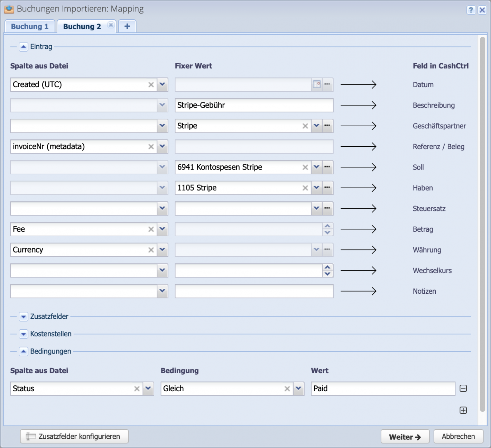Viewport: 491px width, 448px height.
Task: Open the Spalte aus Datei dropdown for Datum
Action: click(162, 84)
